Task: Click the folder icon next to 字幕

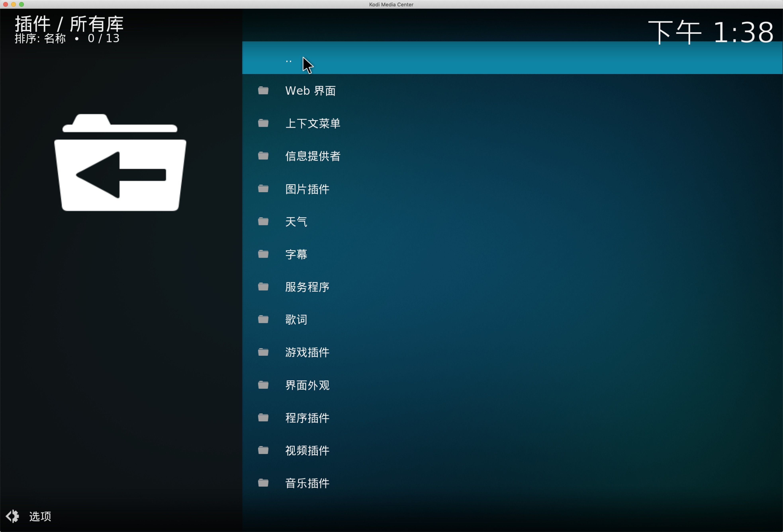Action: [x=263, y=254]
